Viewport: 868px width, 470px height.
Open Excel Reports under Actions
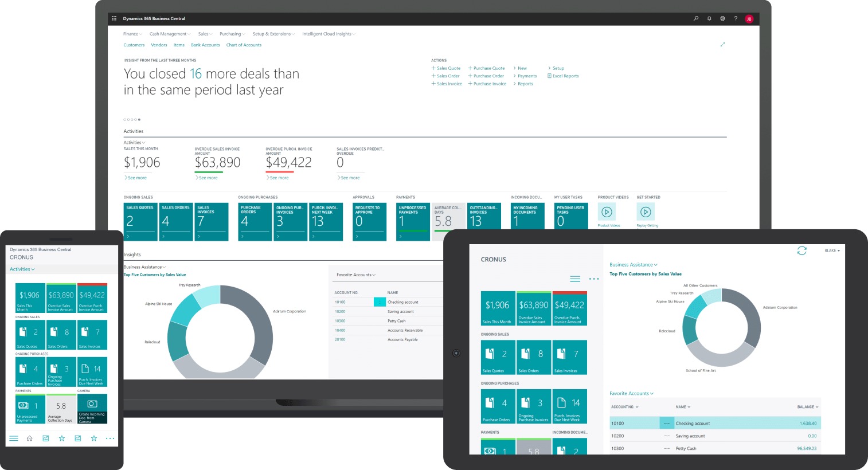pos(563,76)
